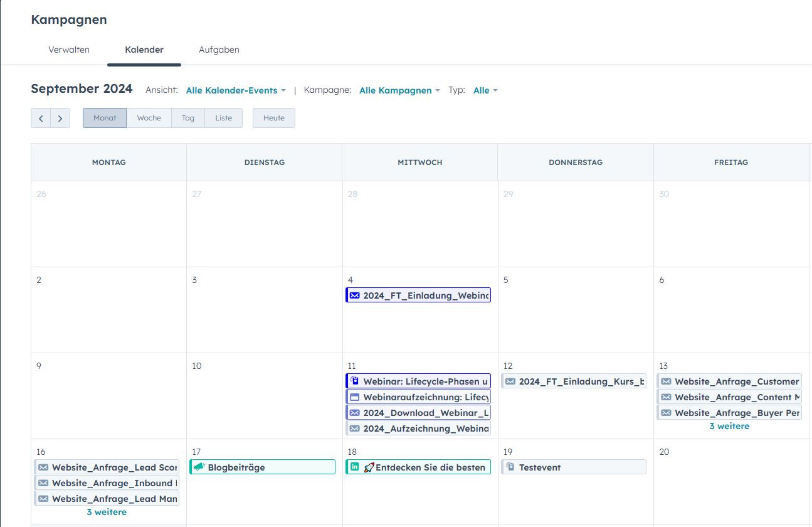The image size is (812, 527).
Task: Show 3 weitere events on Monday 16
Action: click(107, 512)
